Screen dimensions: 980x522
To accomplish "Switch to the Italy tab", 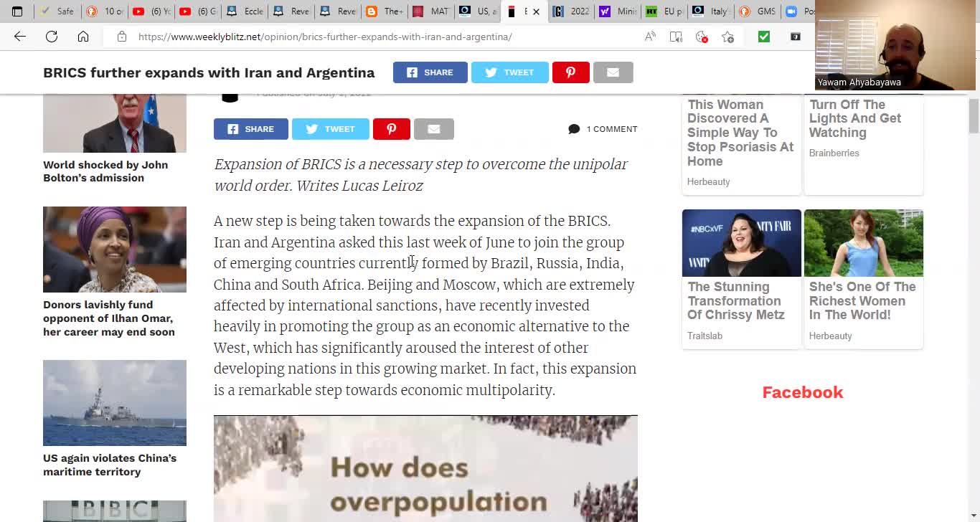I will pos(710,11).
